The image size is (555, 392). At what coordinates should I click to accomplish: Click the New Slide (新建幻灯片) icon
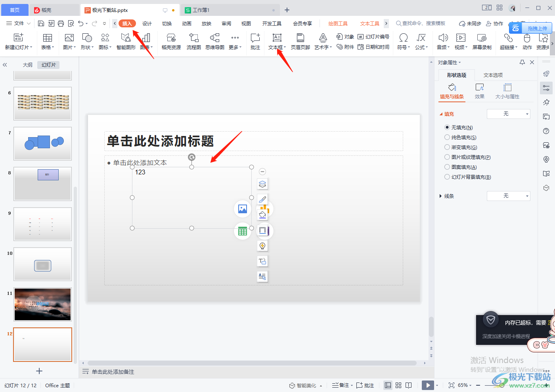click(18, 38)
